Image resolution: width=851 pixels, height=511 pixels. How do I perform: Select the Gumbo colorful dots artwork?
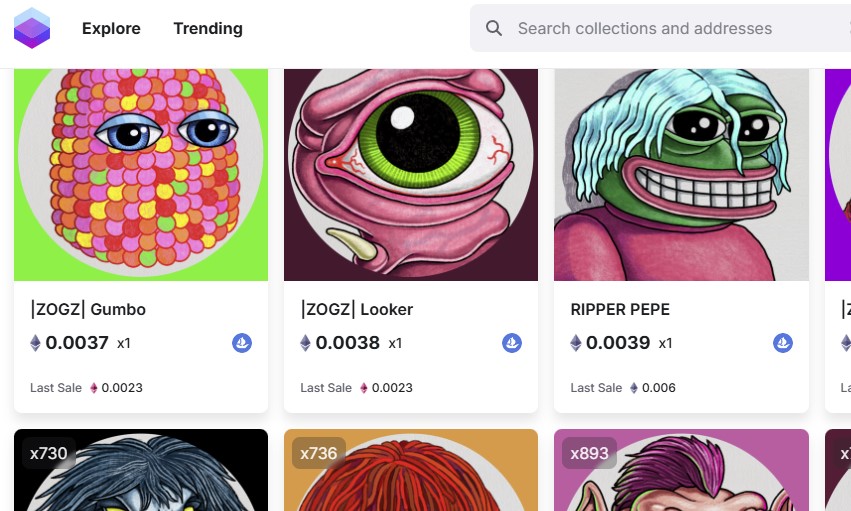pyautogui.click(x=141, y=175)
